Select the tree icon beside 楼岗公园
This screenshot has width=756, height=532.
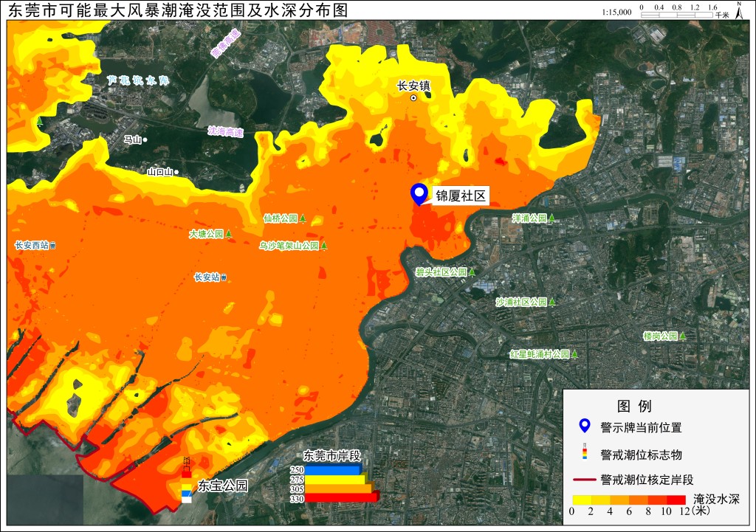pyautogui.click(x=683, y=336)
